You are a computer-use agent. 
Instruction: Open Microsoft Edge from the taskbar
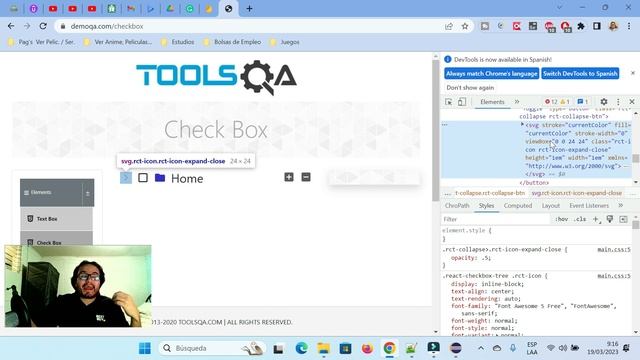(x=301, y=348)
